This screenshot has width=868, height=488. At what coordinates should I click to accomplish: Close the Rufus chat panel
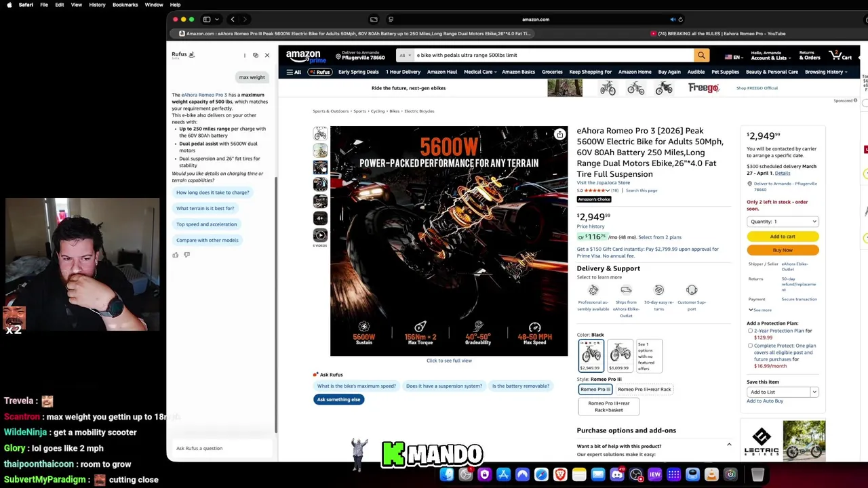pyautogui.click(x=267, y=56)
